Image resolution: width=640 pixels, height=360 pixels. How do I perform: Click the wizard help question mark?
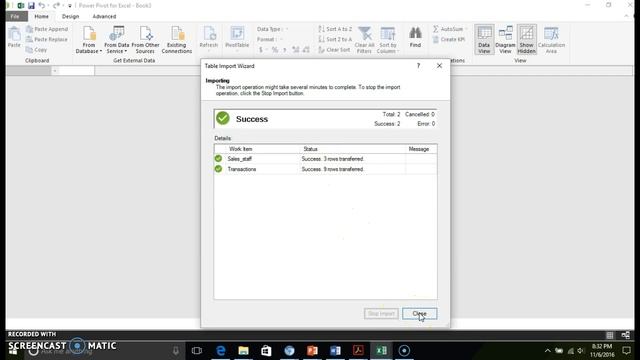418,66
